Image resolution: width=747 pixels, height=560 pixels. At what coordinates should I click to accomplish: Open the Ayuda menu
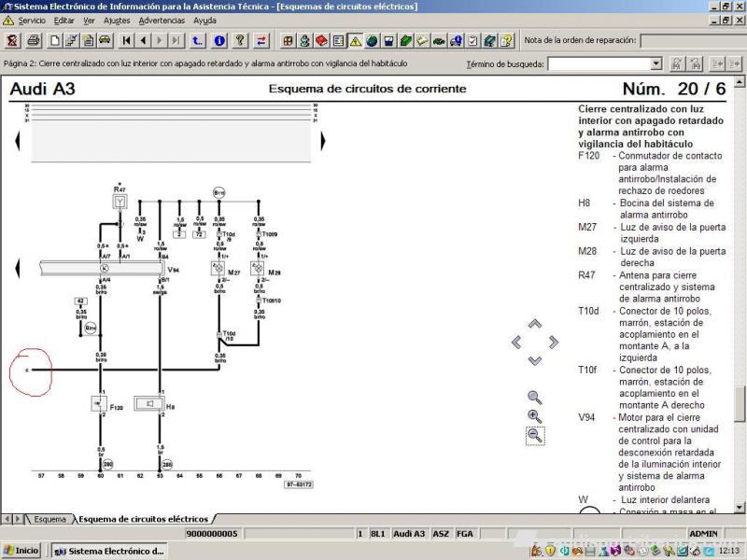pos(204,21)
